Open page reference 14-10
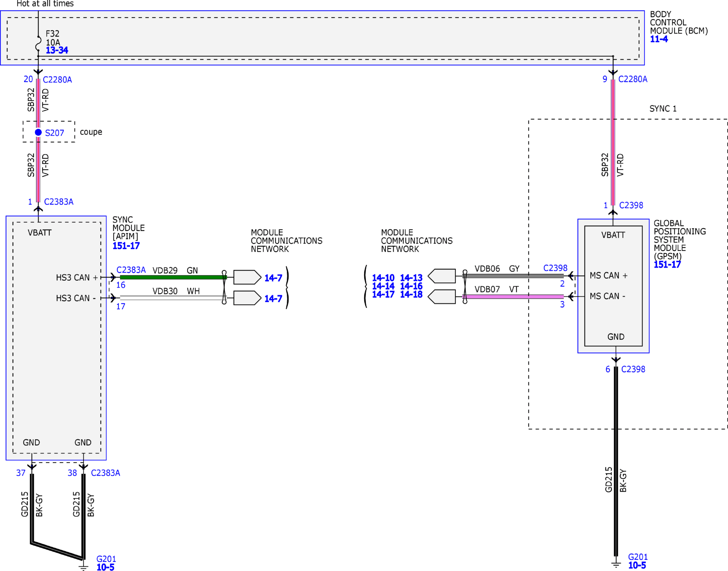The height and width of the screenshot is (571, 728). pos(383,278)
